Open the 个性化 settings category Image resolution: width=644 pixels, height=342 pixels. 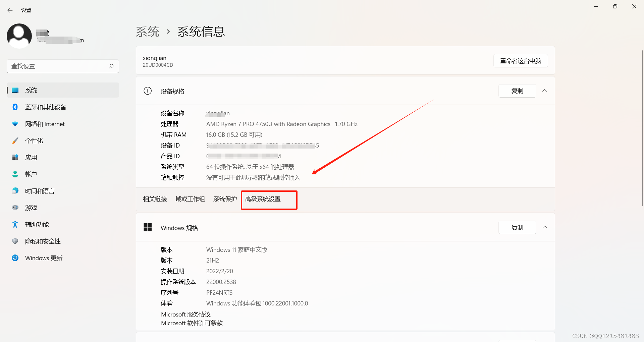(x=63, y=140)
